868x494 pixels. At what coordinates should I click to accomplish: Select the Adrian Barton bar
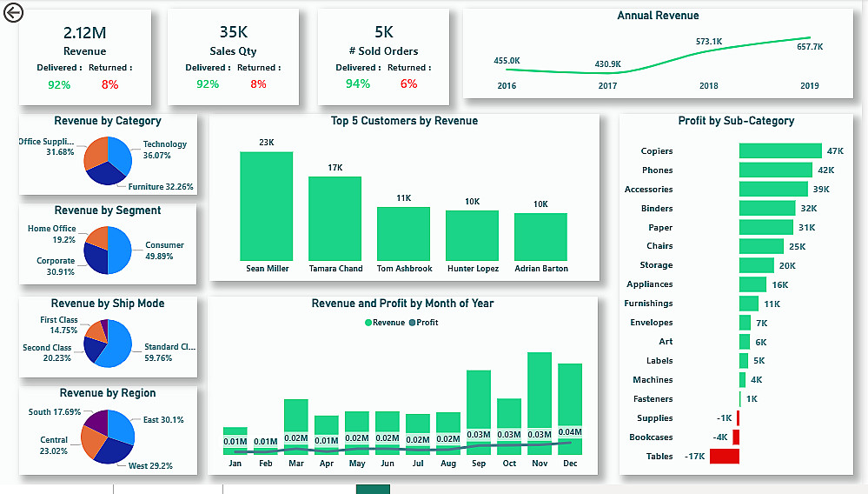tap(540, 237)
